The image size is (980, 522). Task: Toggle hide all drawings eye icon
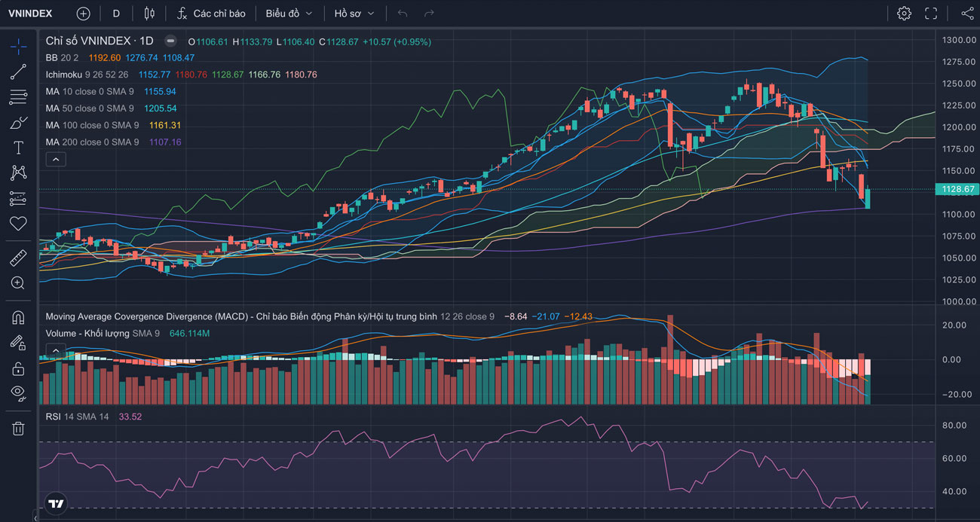click(18, 392)
